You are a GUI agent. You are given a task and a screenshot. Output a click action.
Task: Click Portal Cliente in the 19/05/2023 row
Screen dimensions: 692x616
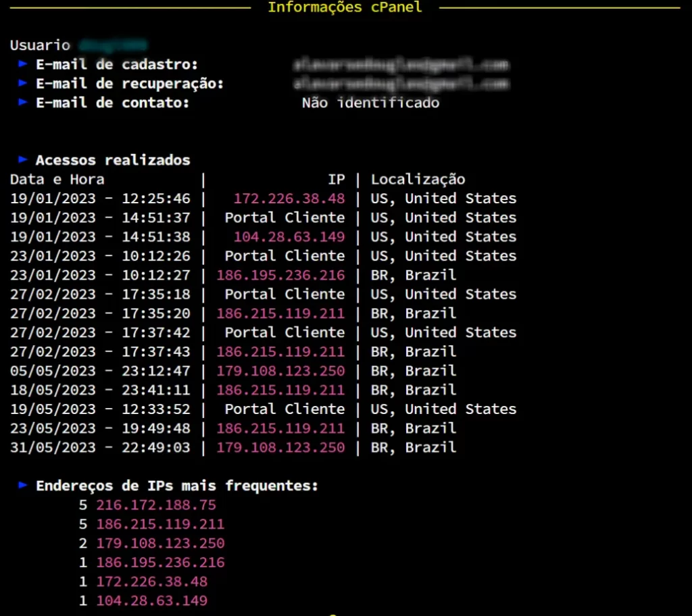(285, 409)
